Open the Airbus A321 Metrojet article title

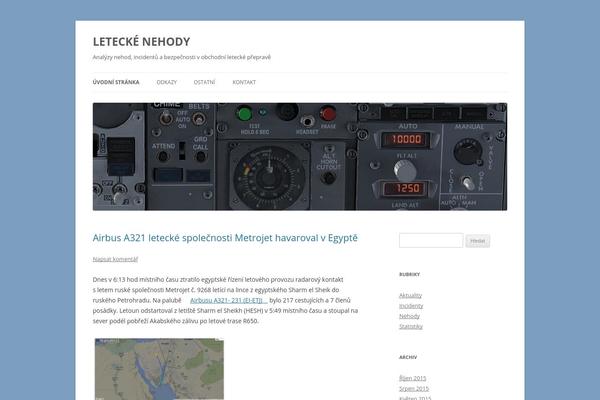[x=225, y=238]
